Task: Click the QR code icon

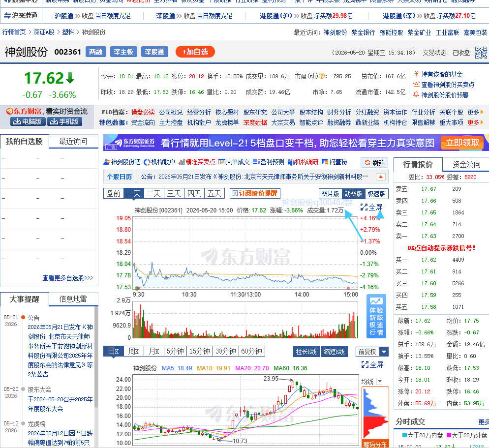Action: point(481,53)
